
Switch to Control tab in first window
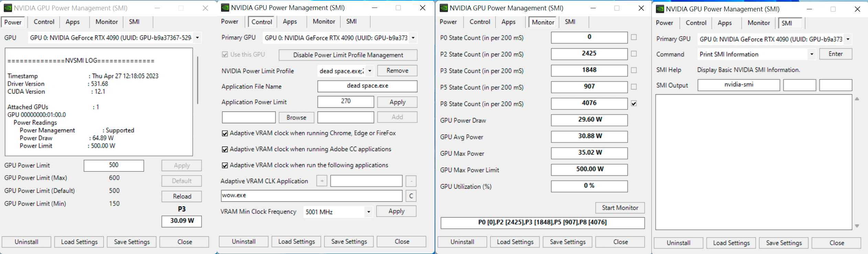tap(44, 22)
